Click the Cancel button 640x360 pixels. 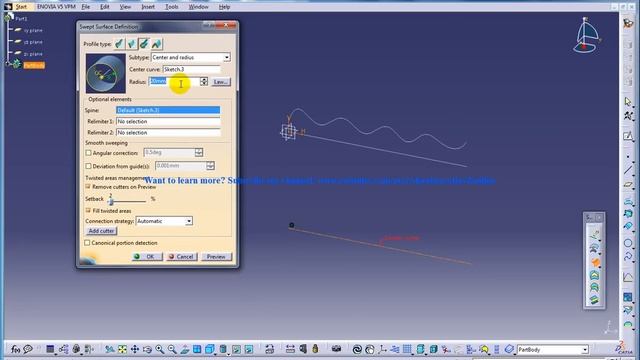pos(182,256)
